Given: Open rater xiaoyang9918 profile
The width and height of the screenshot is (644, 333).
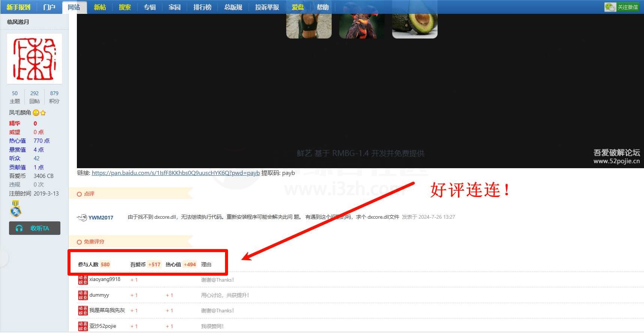Looking at the screenshot, I should click(x=105, y=279).
